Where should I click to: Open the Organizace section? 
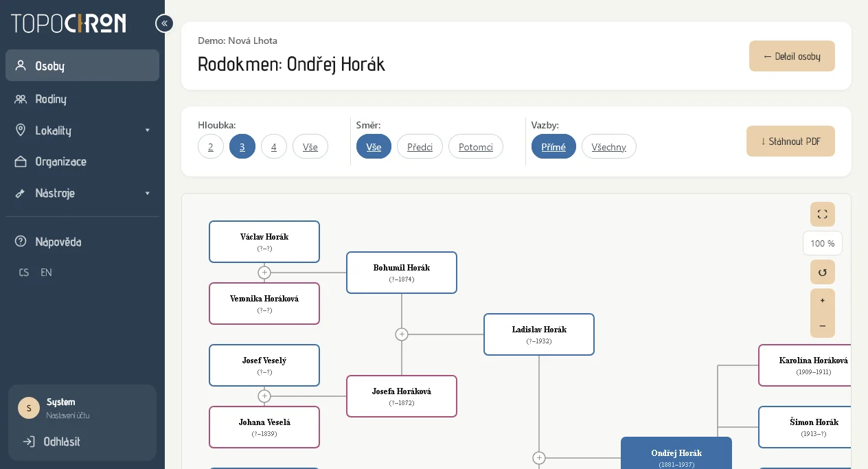[x=82, y=161]
